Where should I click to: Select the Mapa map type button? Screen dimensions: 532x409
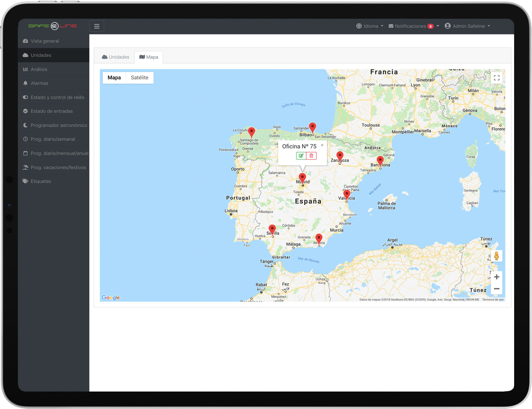click(x=114, y=78)
